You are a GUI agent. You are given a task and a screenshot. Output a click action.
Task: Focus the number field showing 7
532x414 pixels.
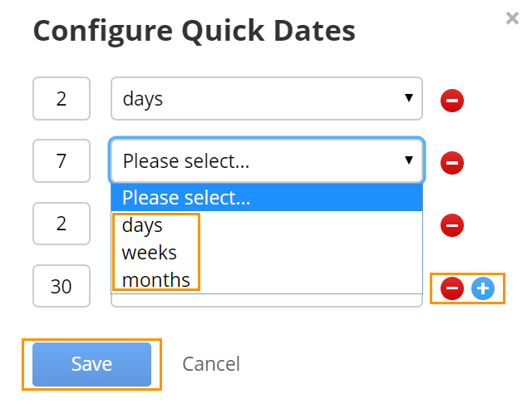(62, 160)
